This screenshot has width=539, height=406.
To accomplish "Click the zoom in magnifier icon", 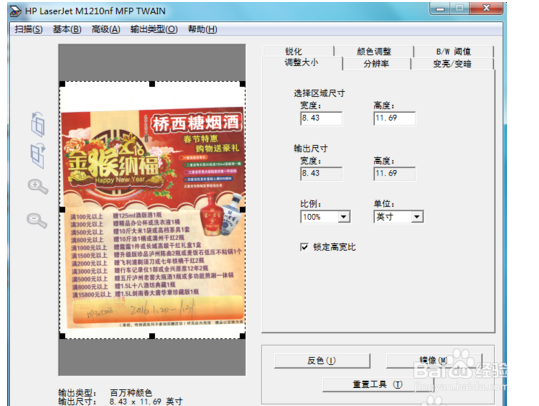I will [x=38, y=187].
